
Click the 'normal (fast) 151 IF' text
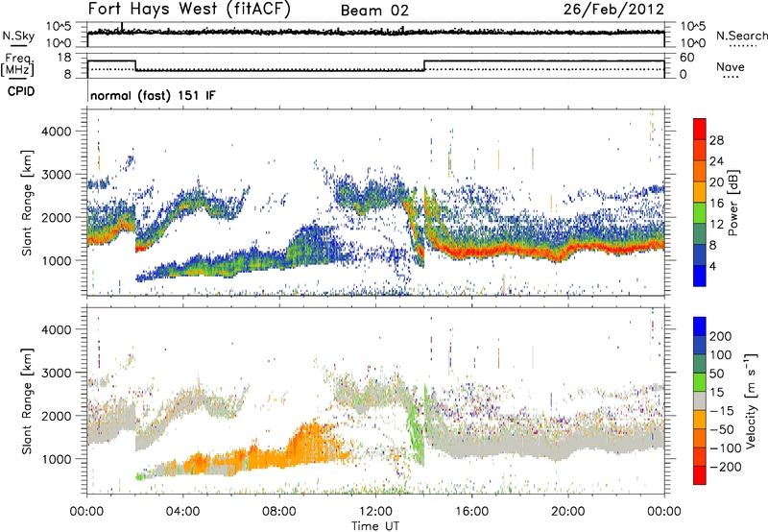coord(153,95)
